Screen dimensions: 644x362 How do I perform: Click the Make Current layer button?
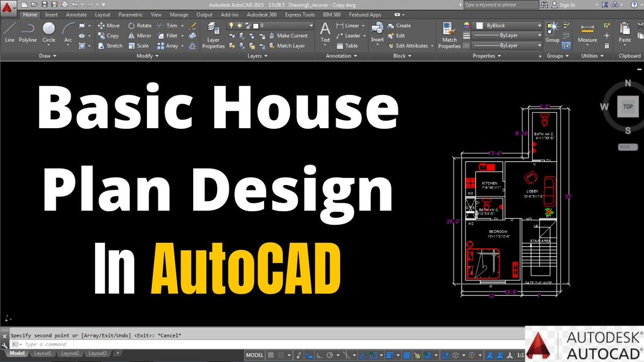pyautogui.click(x=288, y=35)
